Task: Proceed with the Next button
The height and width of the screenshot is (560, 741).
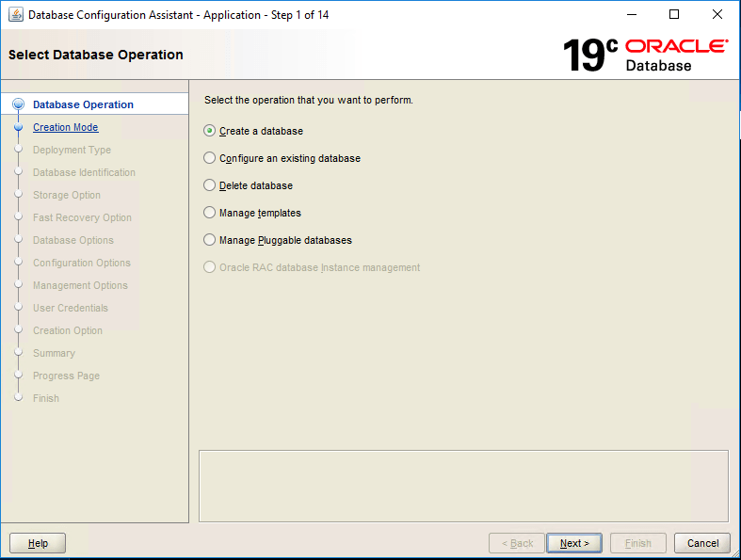Action: pyautogui.click(x=574, y=543)
